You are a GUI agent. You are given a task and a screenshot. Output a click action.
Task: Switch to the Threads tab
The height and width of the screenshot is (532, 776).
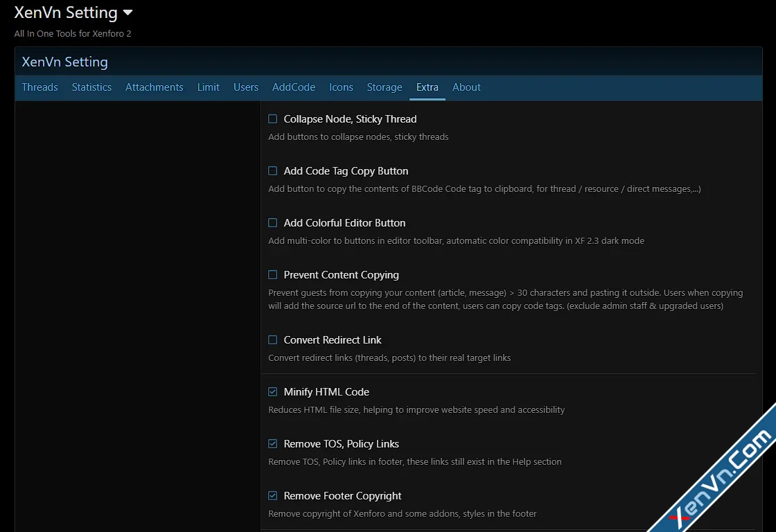39,87
